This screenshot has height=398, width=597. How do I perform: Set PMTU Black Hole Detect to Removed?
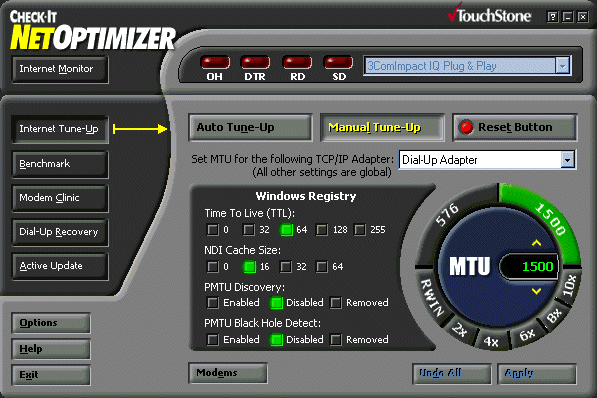pyautogui.click(x=336, y=339)
